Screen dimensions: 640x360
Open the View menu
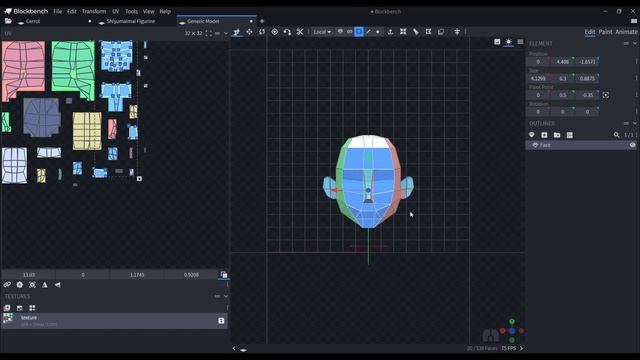[x=149, y=11]
